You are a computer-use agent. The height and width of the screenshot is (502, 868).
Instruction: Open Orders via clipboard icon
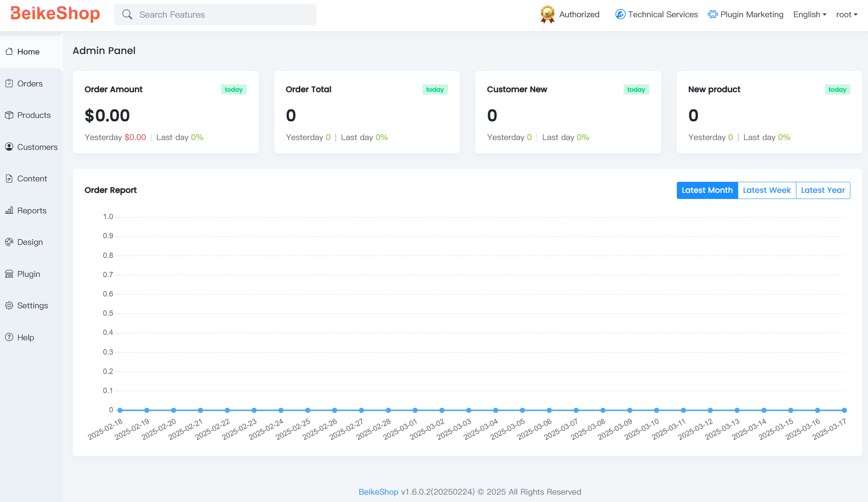[9, 84]
